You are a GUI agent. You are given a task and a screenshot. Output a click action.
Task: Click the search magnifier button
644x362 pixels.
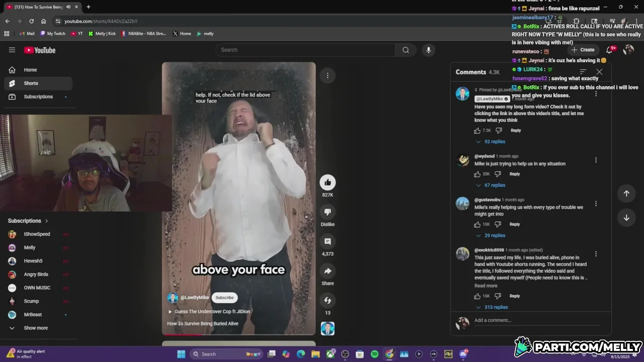406,50
